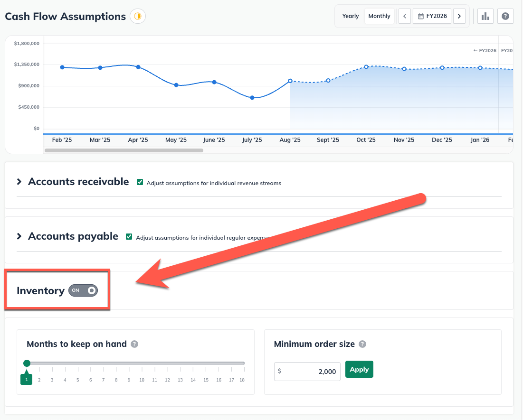523x420 pixels.
Task: Uncheck adjust assumptions for individual revenue streams
Action: 140,182
